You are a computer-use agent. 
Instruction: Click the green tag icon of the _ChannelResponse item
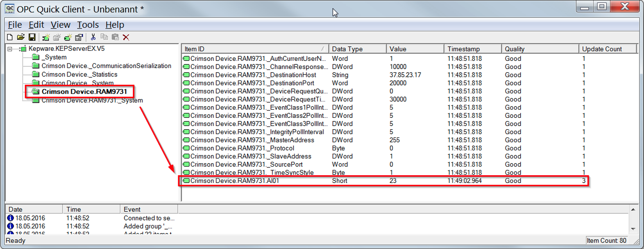pos(186,67)
